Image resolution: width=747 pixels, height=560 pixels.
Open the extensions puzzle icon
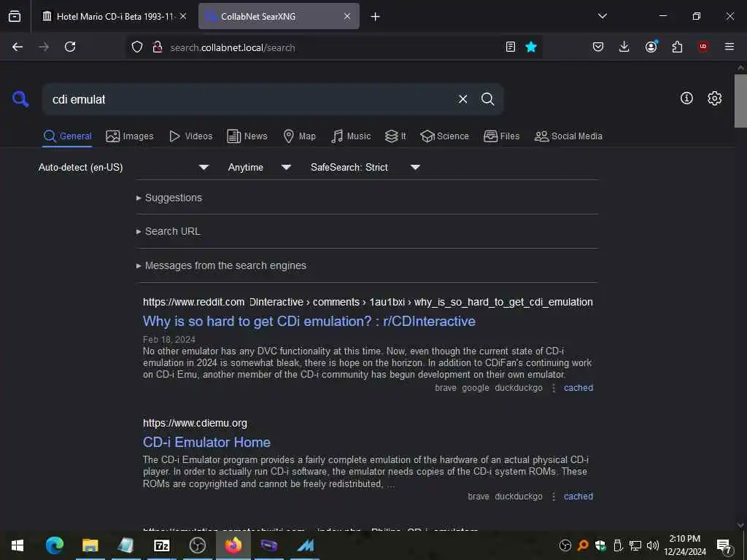(x=677, y=47)
